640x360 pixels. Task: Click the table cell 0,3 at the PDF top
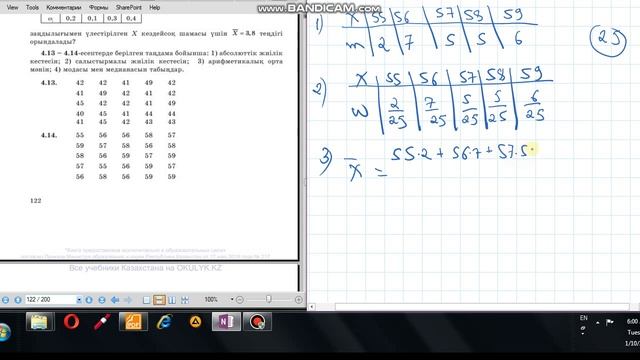tap(112, 18)
